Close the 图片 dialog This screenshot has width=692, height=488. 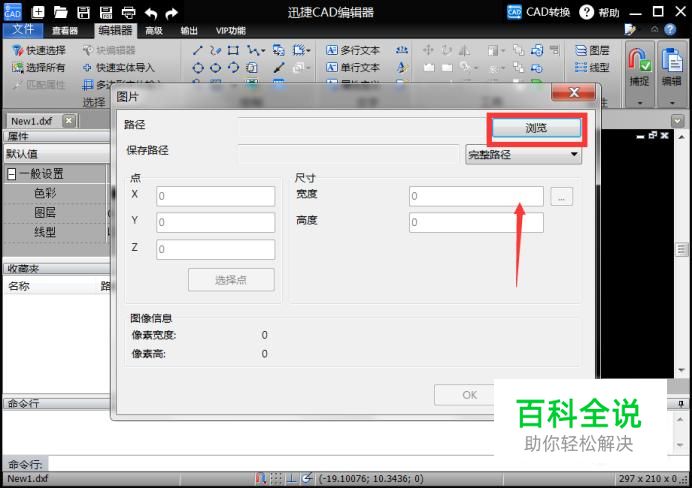(573, 92)
